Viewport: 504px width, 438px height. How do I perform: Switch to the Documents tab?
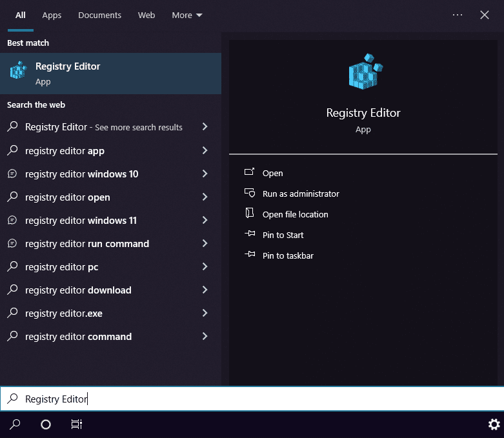coord(99,15)
